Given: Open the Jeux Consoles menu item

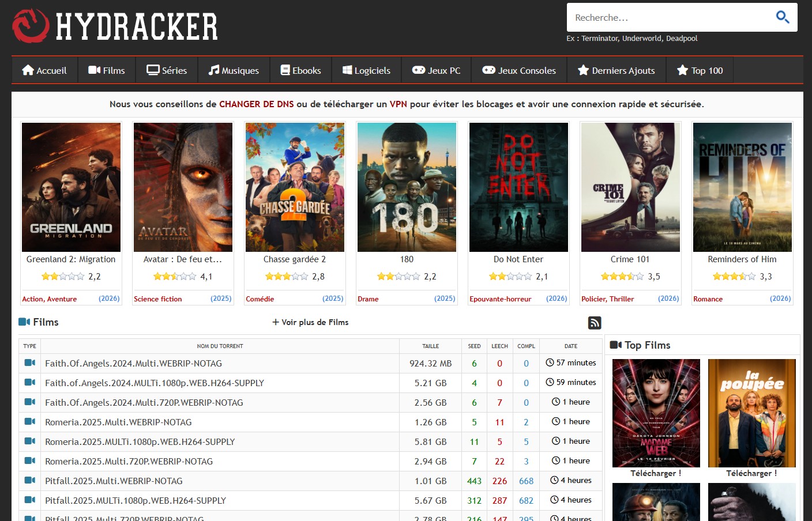Looking at the screenshot, I should click(519, 70).
